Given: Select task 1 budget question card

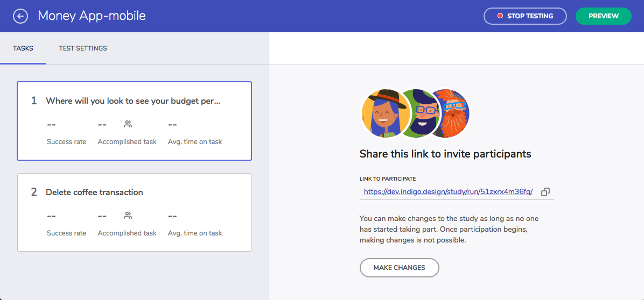Looking at the screenshot, I should tap(134, 121).
